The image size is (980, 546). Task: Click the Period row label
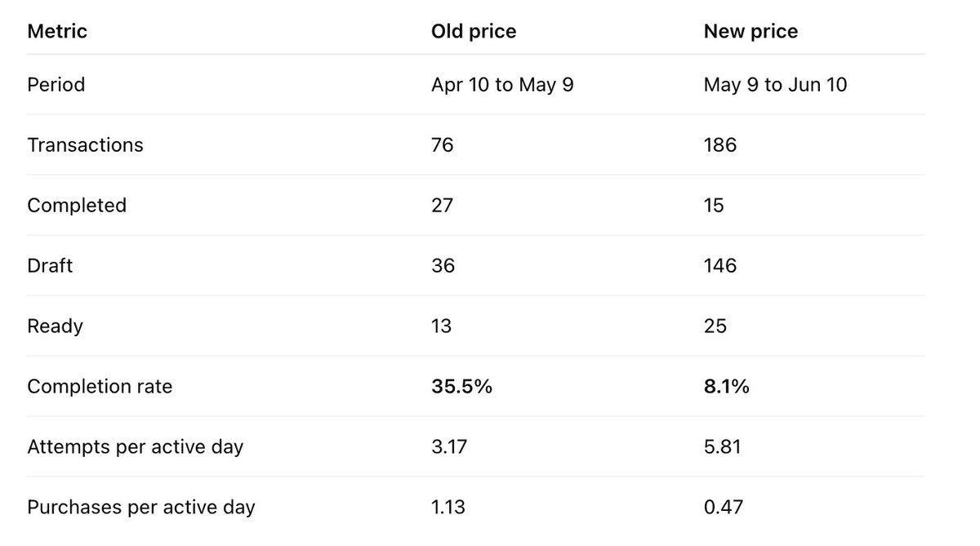pos(56,84)
